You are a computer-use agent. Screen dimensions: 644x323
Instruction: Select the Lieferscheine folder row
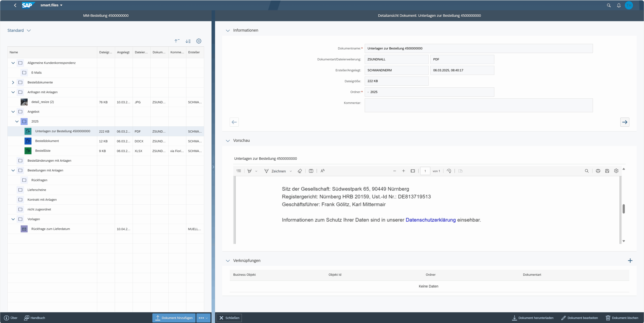[x=106, y=190]
